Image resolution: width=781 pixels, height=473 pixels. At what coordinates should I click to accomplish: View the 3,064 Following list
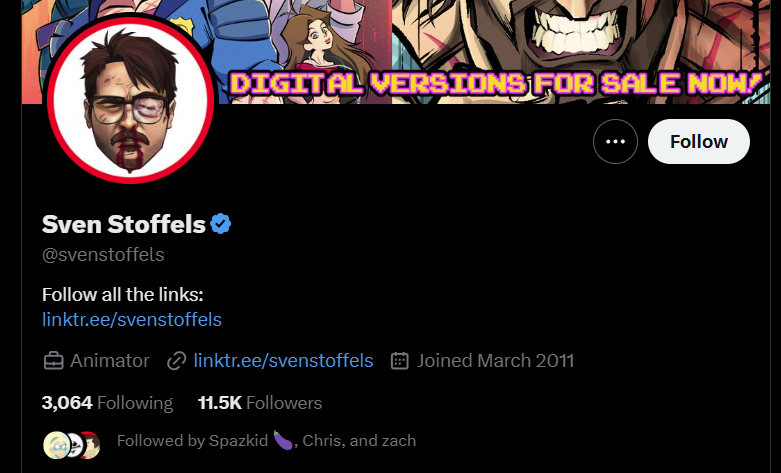click(107, 402)
